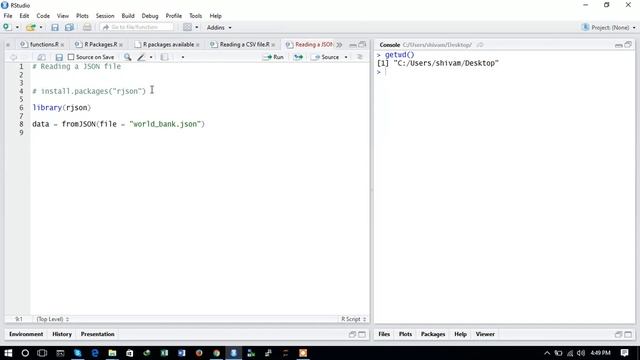This screenshot has width=640, height=360.
Task: Open the Profile menu
Action: (x=173, y=16)
